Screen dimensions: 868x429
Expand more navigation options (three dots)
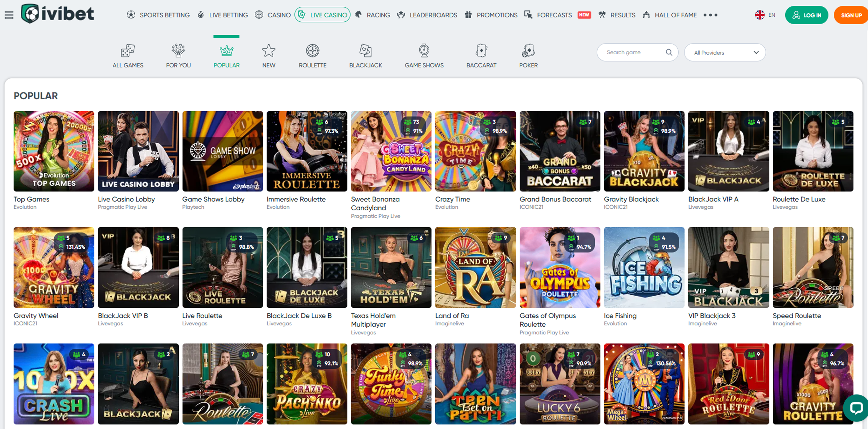point(710,15)
